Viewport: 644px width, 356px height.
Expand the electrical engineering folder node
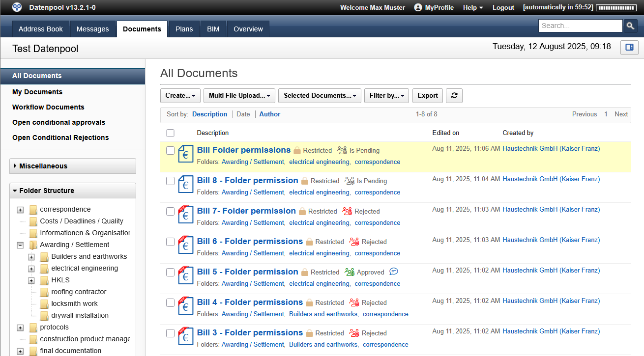point(31,269)
